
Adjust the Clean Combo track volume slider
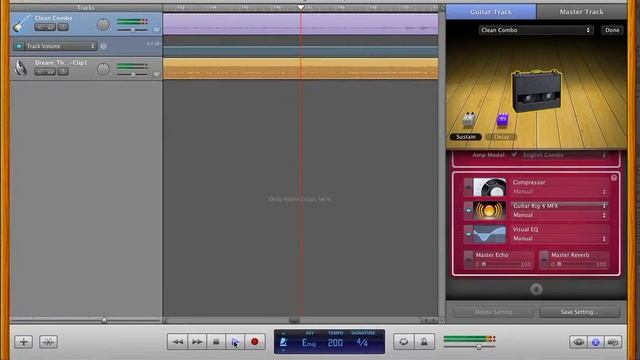coord(132,30)
